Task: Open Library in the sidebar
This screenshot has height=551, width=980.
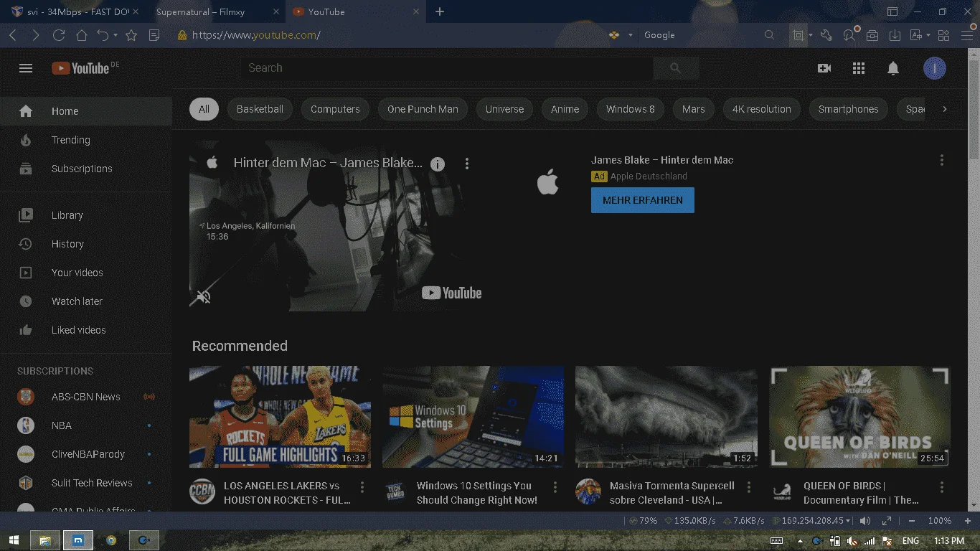Action: point(86,215)
